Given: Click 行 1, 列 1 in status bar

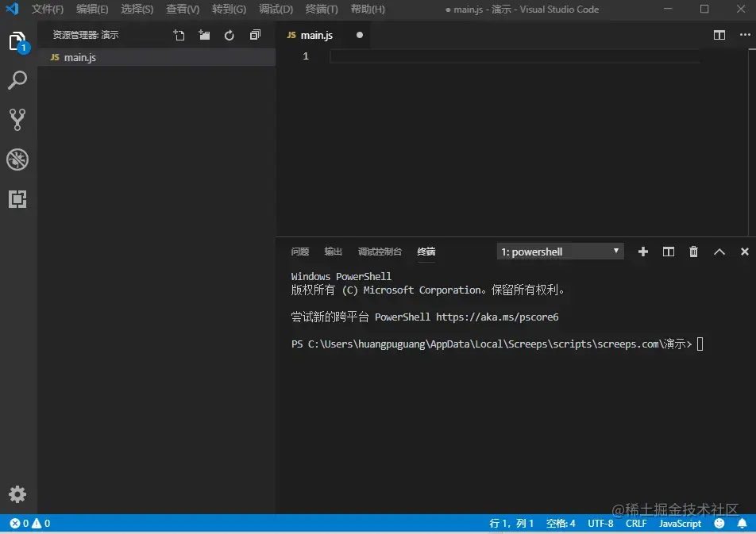Looking at the screenshot, I should click(x=511, y=524).
